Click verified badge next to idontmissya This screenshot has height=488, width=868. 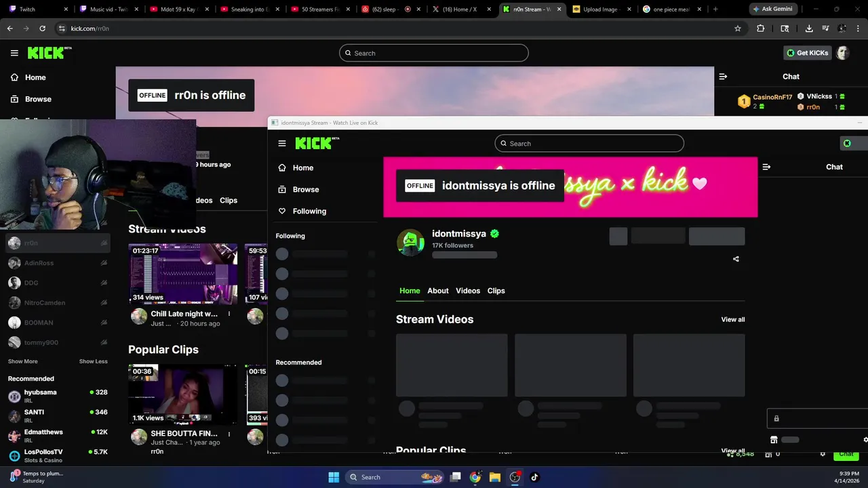pyautogui.click(x=495, y=233)
